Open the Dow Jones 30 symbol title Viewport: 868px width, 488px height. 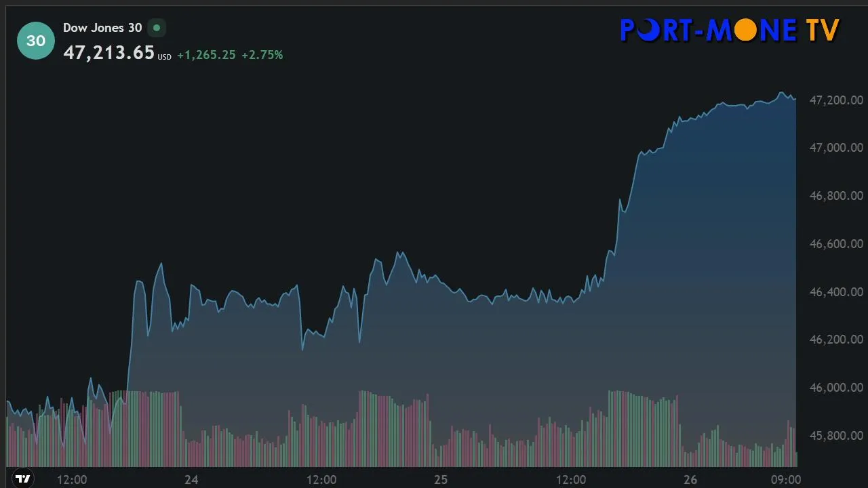pos(102,28)
